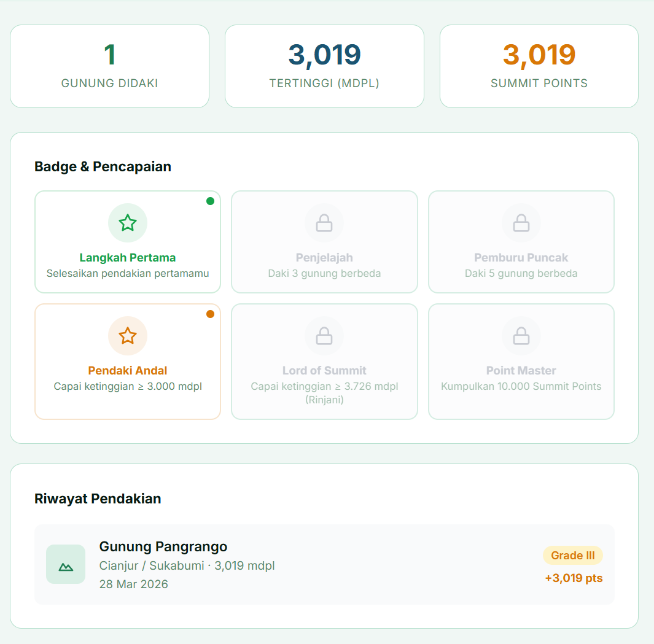This screenshot has width=654, height=644.
Task: Click the Riwayat Pendakian heading
Action: coord(98,499)
